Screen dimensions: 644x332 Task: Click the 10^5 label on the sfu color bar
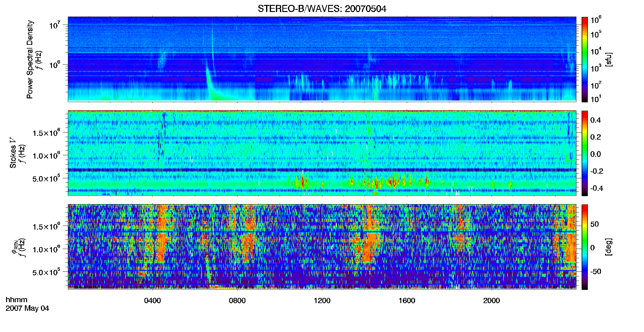[x=596, y=34]
